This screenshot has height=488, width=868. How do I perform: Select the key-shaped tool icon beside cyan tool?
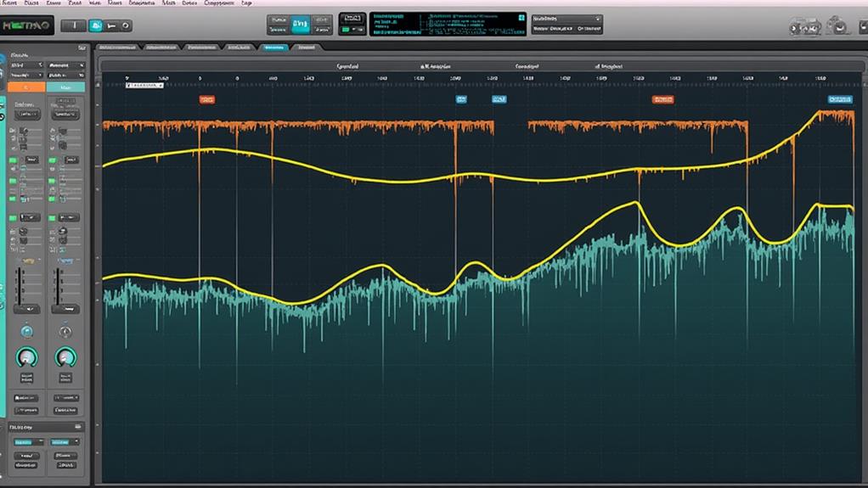(x=111, y=25)
